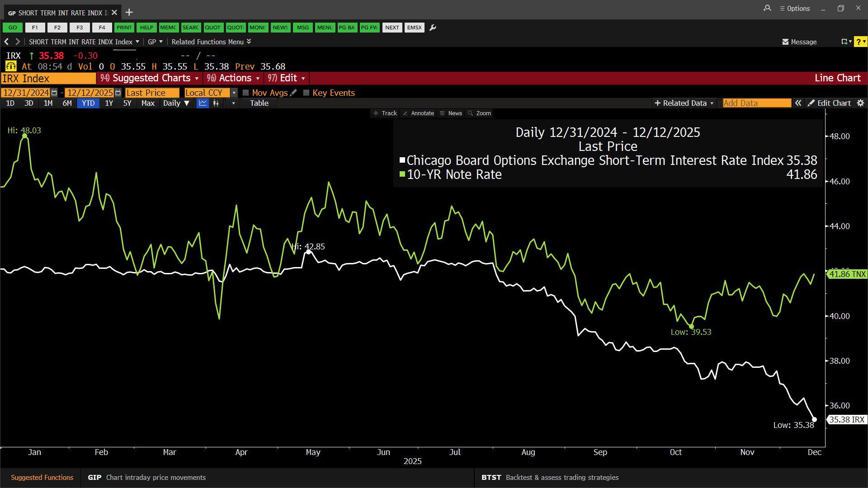Open the Suggested Charts menu
Screen dimensions: 868x488
click(150, 78)
